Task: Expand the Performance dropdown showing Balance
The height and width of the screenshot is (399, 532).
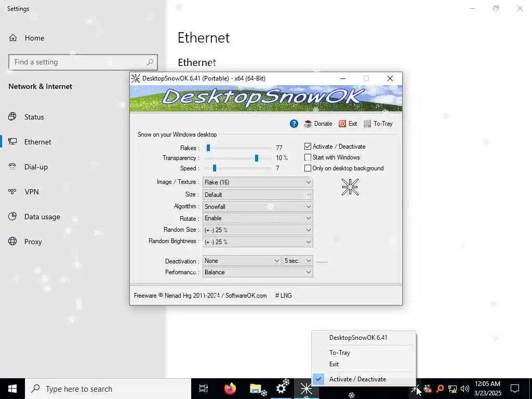Action: pyautogui.click(x=258, y=272)
